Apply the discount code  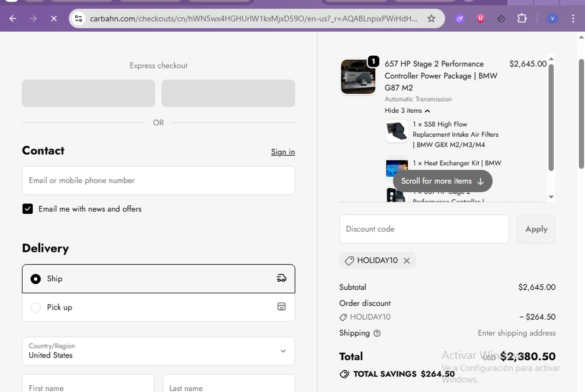tap(536, 229)
